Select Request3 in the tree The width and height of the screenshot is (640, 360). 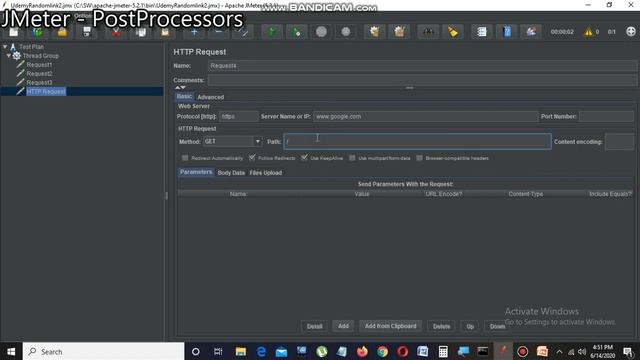(x=39, y=82)
